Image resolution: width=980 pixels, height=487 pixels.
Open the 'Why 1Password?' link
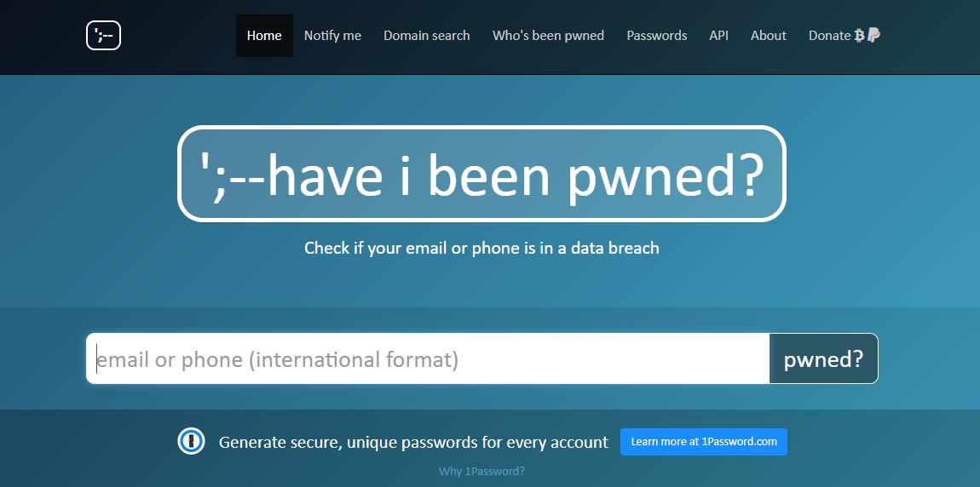pyautogui.click(x=481, y=472)
